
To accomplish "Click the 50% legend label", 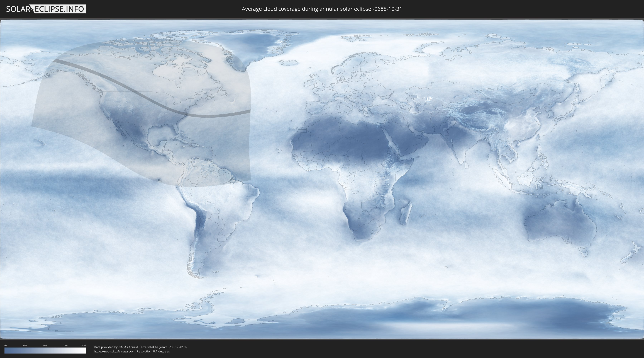I will click(x=45, y=345).
